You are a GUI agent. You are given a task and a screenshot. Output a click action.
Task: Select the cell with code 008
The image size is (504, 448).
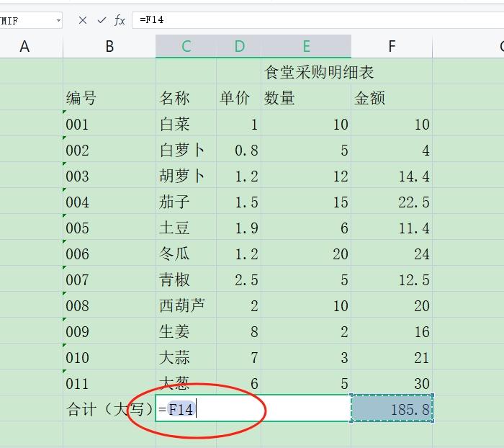109,305
